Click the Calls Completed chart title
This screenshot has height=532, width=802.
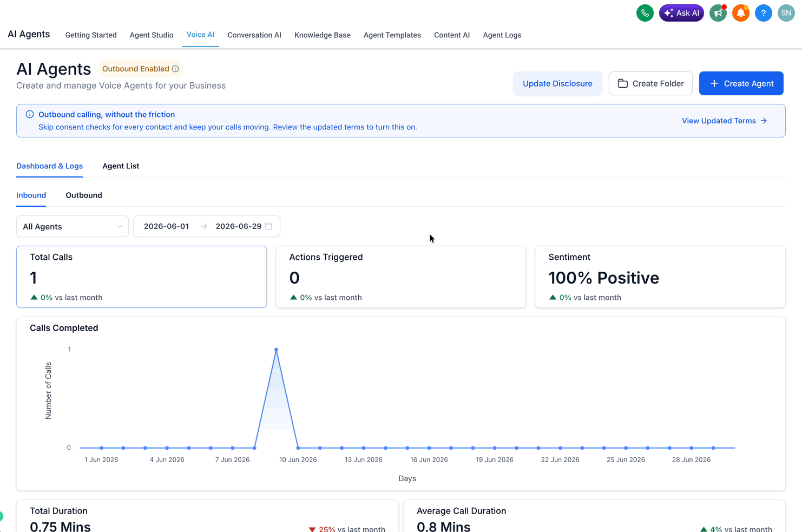point(64,328)
